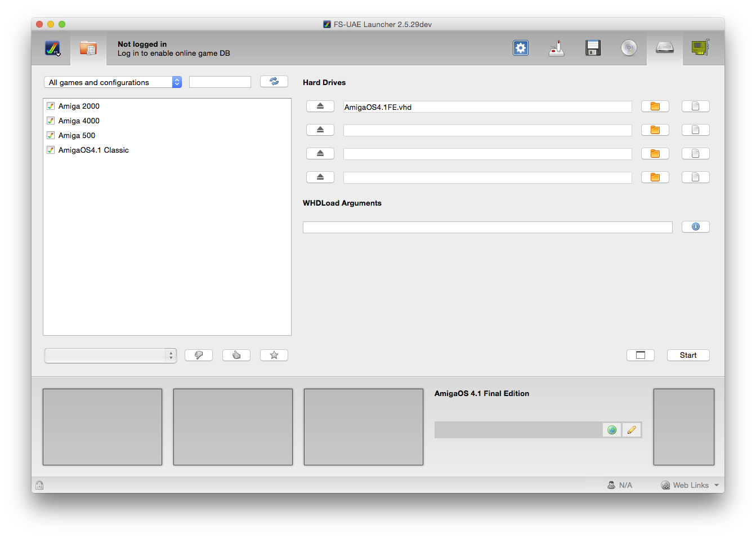The image size is (756, 538).
Task: Click the second hard drive eject button
Action: [x=320, y=130]
